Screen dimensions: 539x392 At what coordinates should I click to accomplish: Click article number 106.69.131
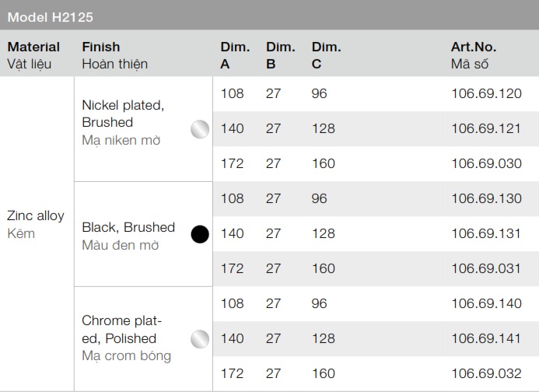tap(486, 233)
